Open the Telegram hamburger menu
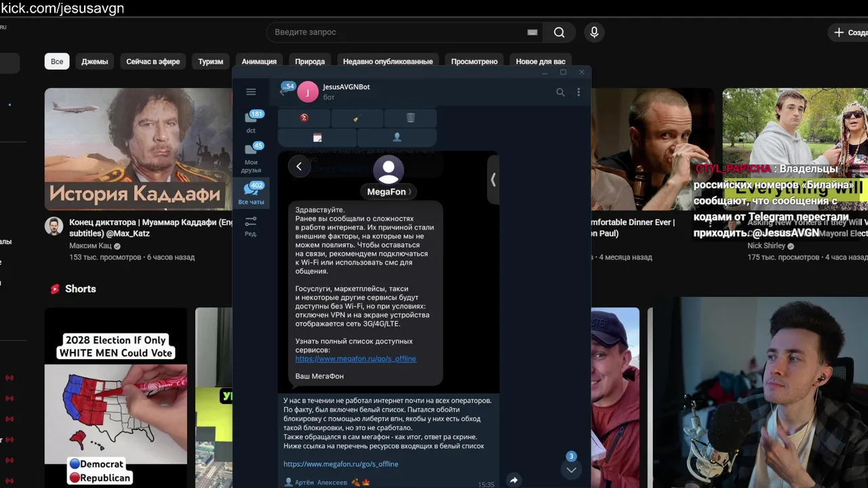 tap(251, 92)
